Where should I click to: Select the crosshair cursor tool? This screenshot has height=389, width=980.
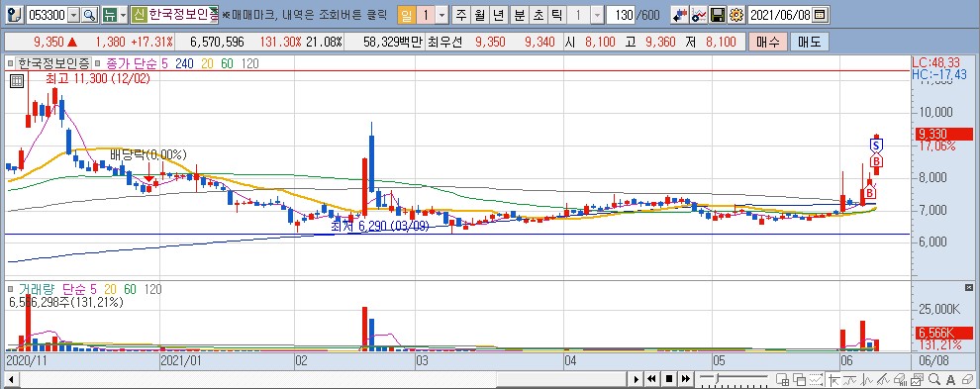833,379
